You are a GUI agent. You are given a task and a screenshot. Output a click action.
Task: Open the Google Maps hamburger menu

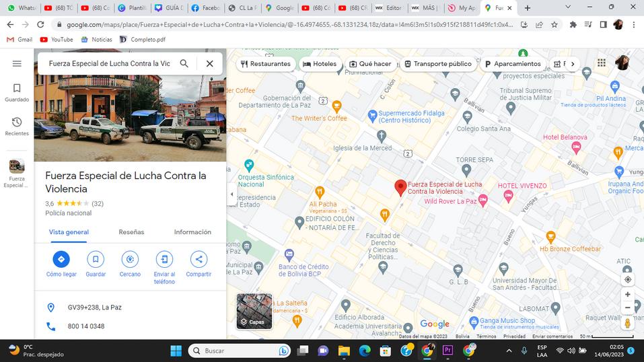pyautogui.click(x=17, y=64)
